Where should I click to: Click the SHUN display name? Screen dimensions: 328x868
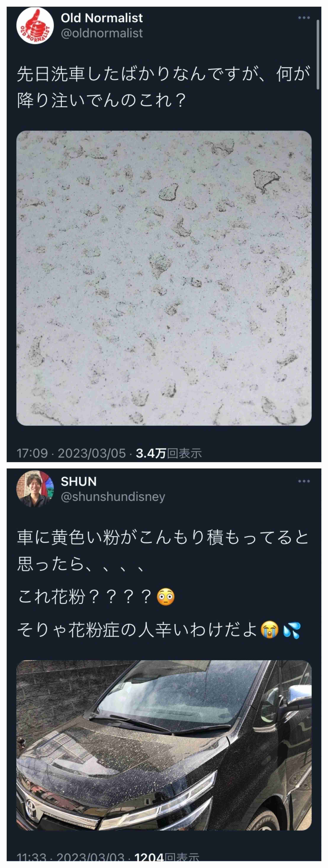point(78,482)
